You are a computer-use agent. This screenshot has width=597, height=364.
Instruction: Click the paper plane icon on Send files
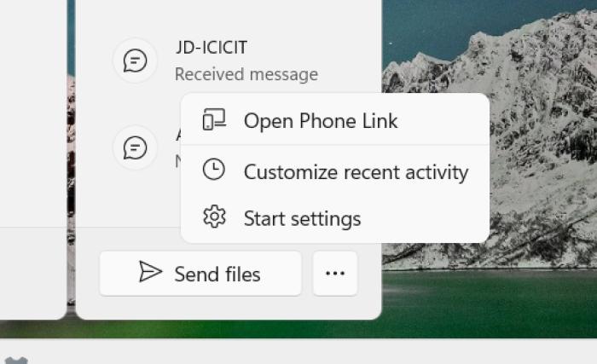point(150,271)
